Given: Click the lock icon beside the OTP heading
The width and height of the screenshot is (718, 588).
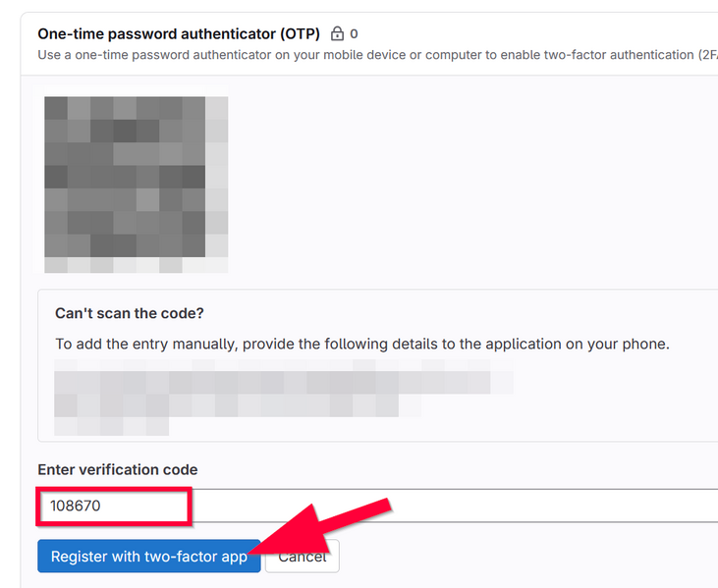Looking at the screenshot, I should click(x=338, y=33).
